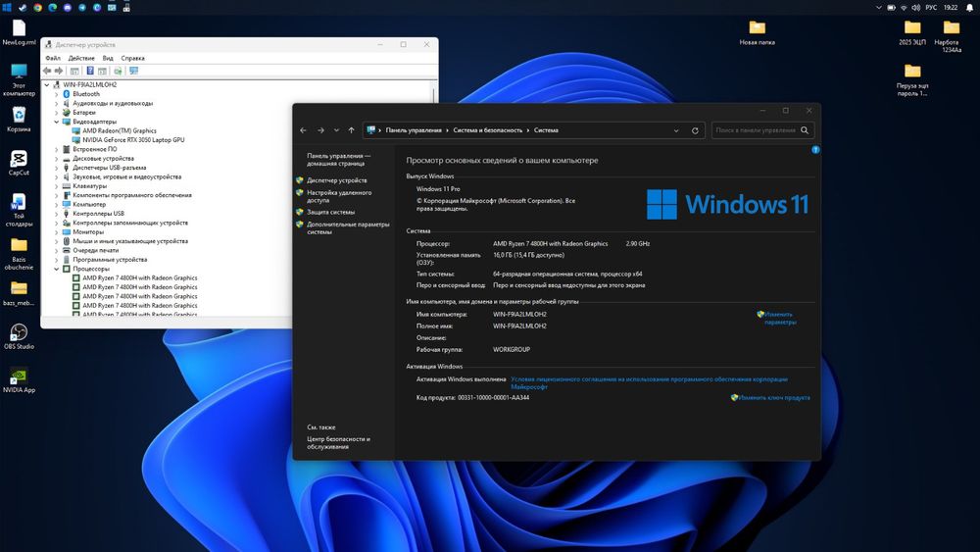The image size is (980, 552).
Task: Expand the Bluetooth device category
Action: click(57, 94)
